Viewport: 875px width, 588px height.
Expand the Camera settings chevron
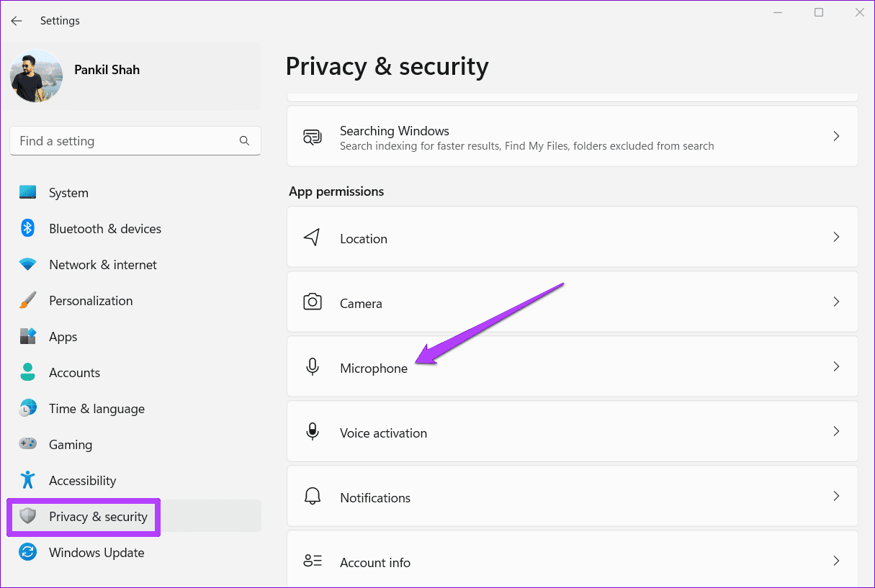point(836,302)
